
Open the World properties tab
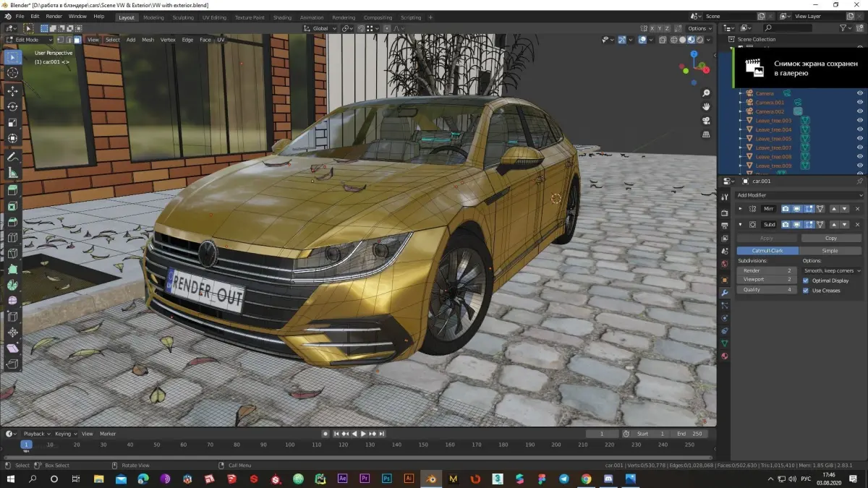click(x=724, y=264)
